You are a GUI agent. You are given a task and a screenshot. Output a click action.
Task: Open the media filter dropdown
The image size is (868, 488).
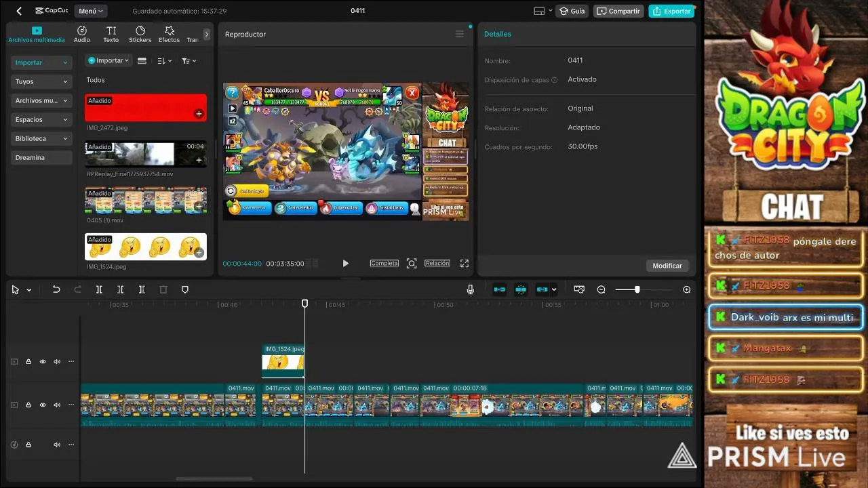[x=189, y=61]
